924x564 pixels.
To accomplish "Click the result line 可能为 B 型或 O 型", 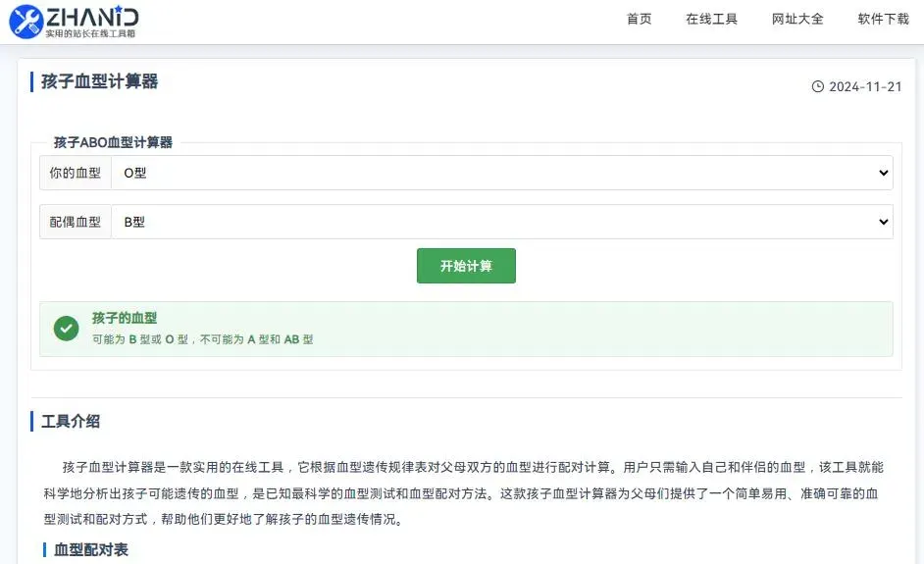I will tap(203, 339).
